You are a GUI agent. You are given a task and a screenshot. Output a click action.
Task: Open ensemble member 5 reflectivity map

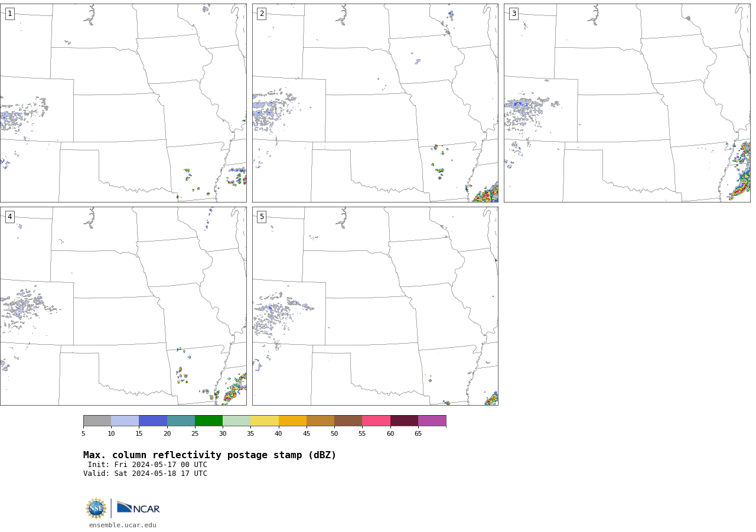coord(375,306)
